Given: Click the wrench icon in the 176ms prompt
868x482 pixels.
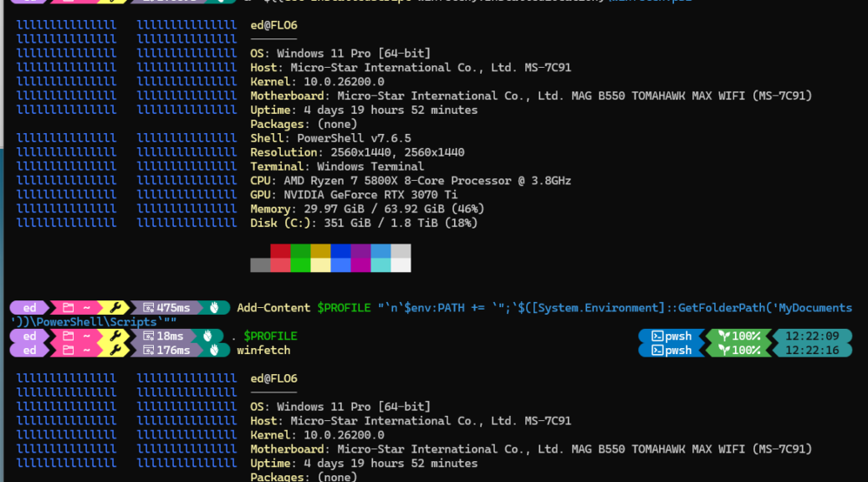Looking at the screenshot, I should [115, 350].
